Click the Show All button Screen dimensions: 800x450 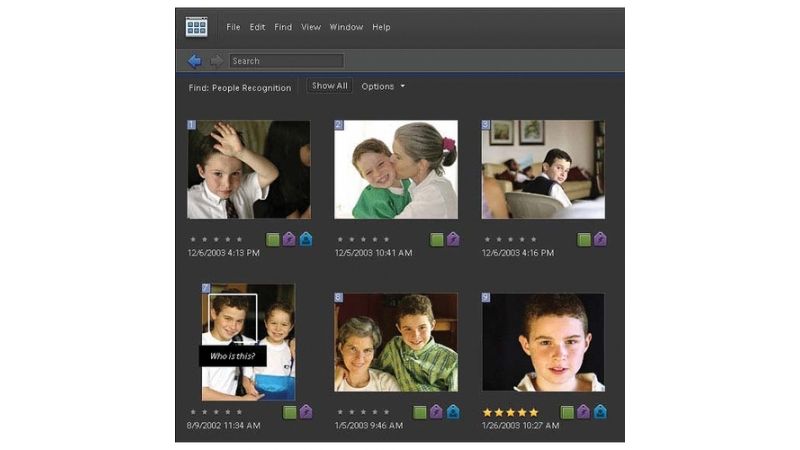(x=329, y=87)
